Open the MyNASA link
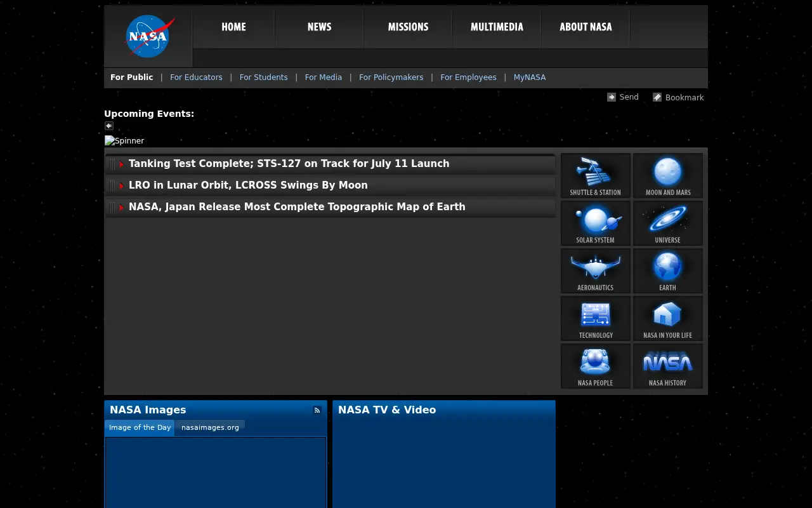Screen dimensions: 812x508 (x=529, y=77)
